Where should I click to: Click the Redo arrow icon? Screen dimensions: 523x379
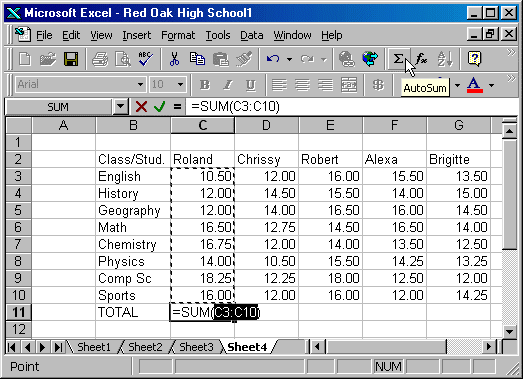point(307,59)
